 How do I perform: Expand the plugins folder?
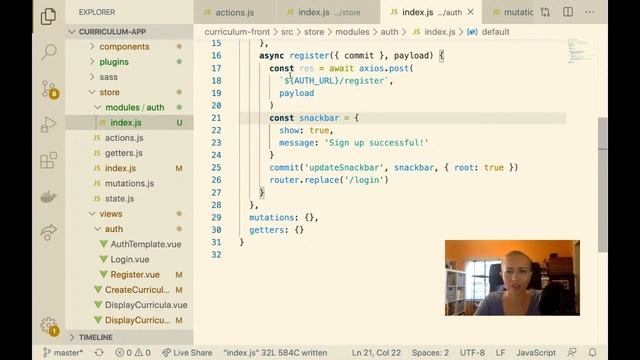pyautogui.click(x=129, y=62)
